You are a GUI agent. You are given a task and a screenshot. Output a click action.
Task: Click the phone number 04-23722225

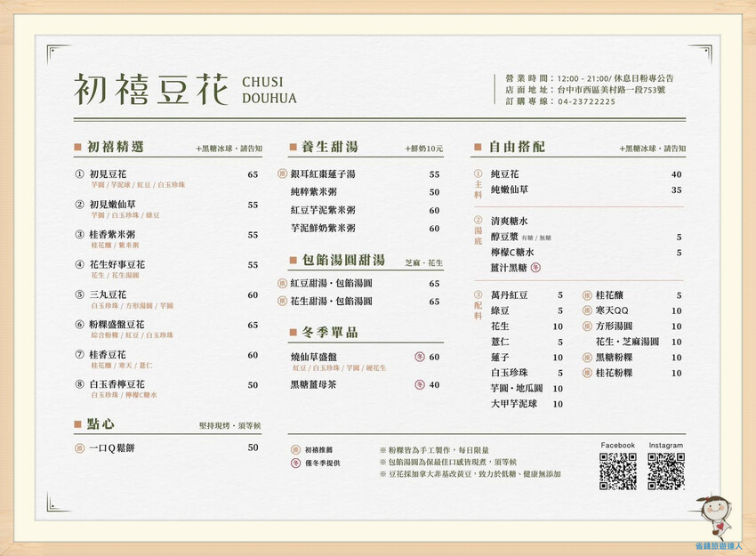tap(585, 101)
